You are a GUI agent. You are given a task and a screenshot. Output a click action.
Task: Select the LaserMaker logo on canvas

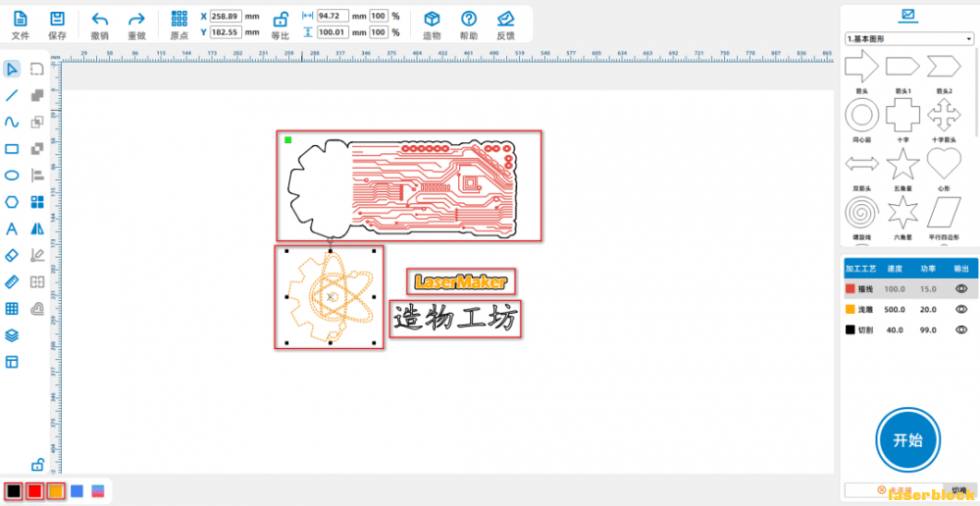point(461,281)
